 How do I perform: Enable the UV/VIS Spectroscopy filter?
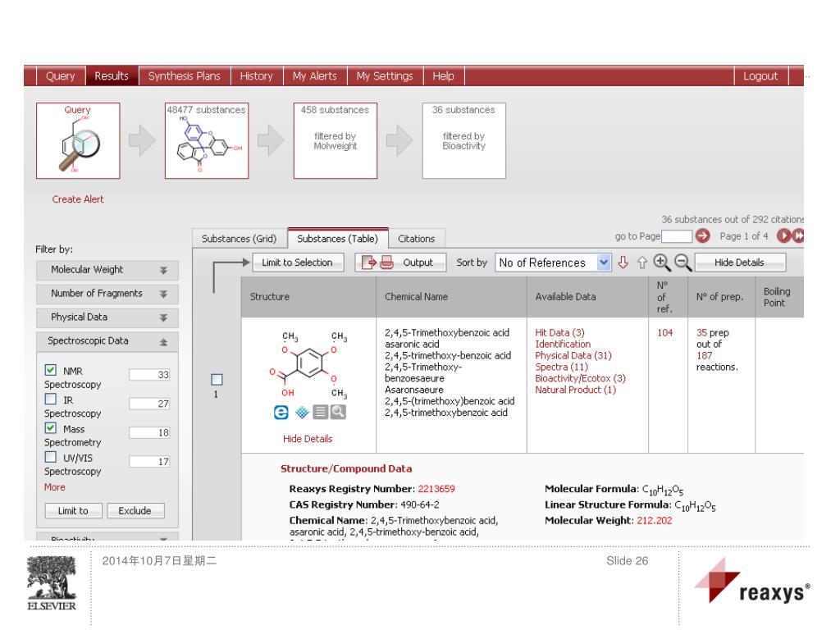click(x=50, y=456)
